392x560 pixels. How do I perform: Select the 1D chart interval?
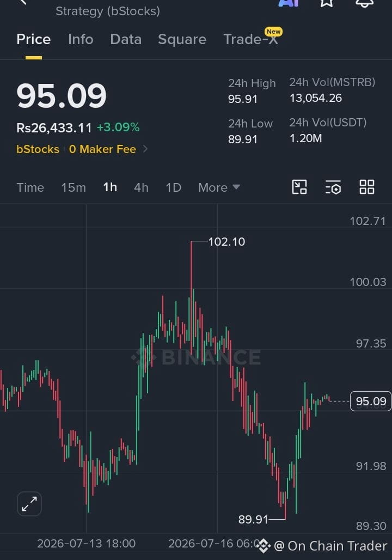coord(174,187)
